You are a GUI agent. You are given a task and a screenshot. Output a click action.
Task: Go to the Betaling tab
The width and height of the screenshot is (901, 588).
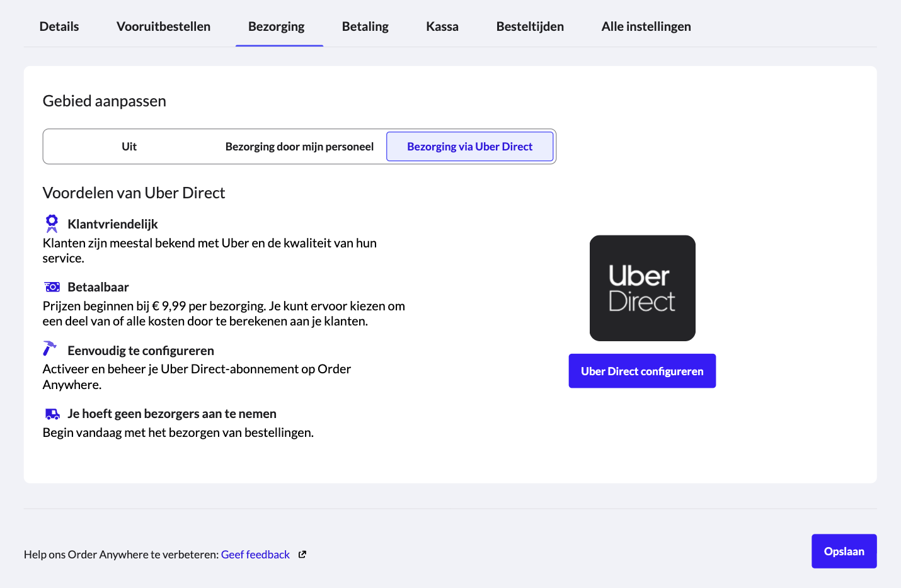pos(365,26)
